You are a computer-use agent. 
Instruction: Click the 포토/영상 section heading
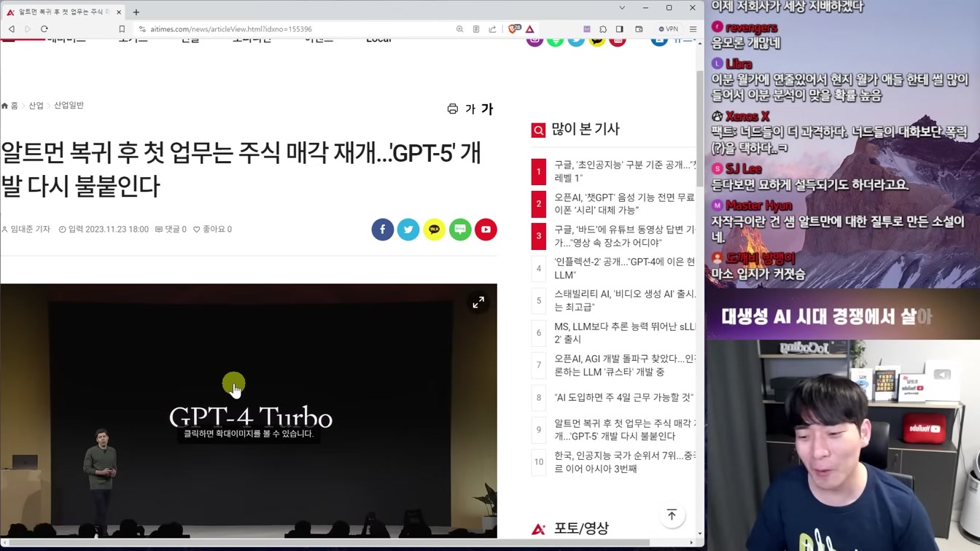click(581, 528)
